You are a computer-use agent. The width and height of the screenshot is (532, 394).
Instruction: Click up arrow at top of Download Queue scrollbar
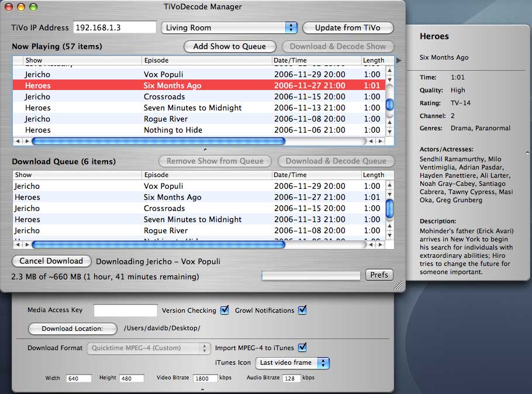[390, 185]
